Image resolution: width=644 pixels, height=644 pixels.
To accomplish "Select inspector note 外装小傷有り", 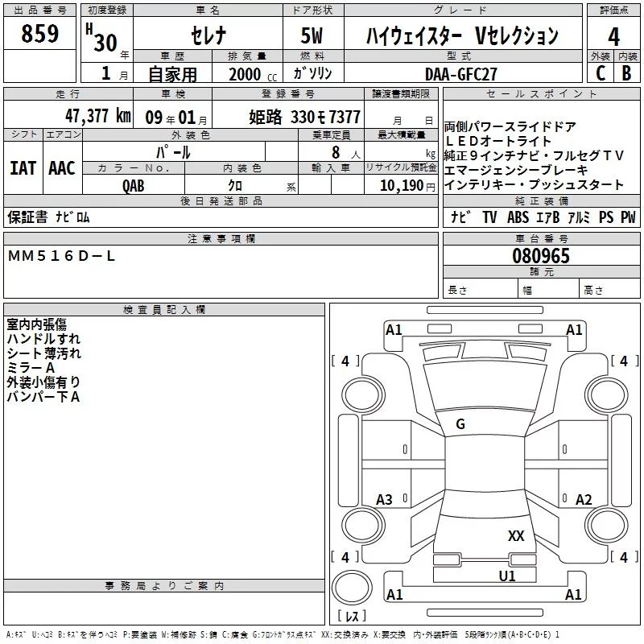I will [x=43, y=382].
